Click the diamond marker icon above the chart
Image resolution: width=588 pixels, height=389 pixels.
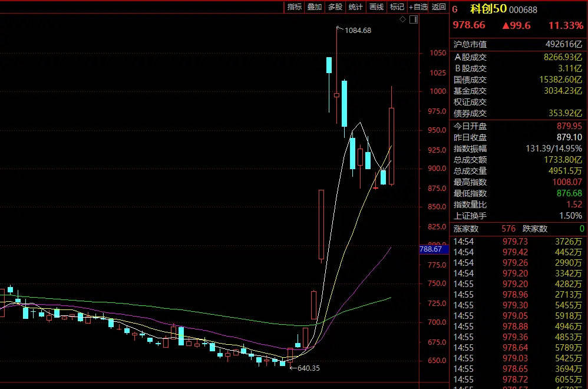point(403,19)
